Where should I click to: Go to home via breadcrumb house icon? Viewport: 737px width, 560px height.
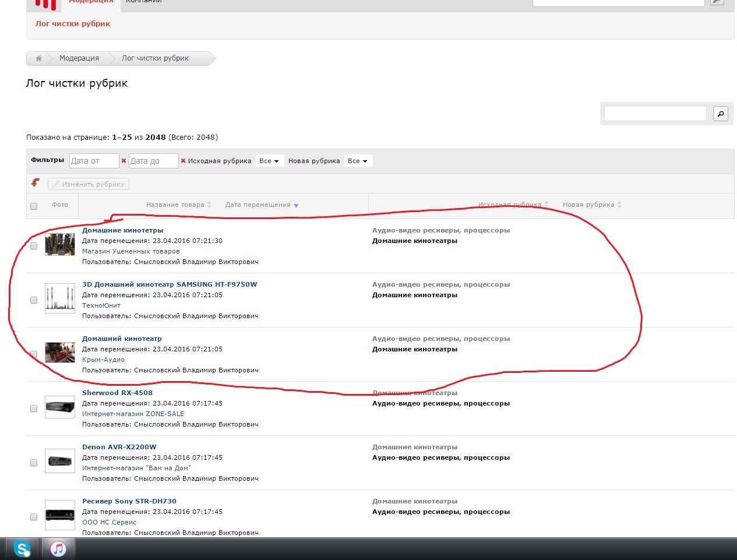[38, 58]
